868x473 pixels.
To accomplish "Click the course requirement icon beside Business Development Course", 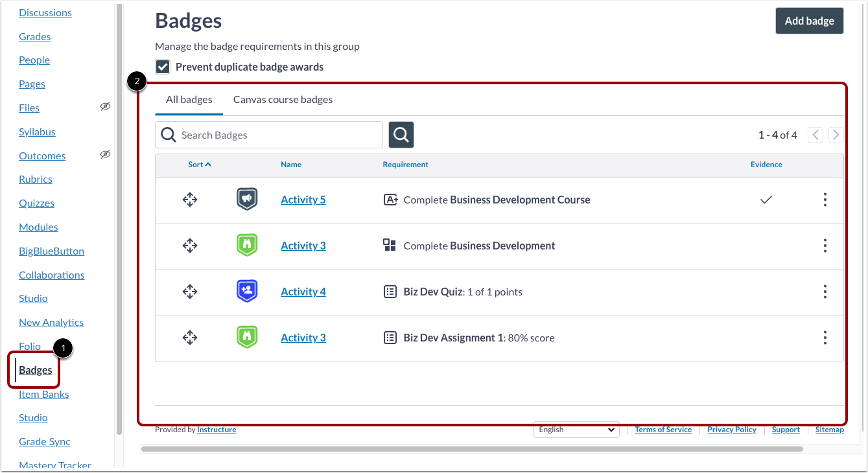I will (391, 200).
